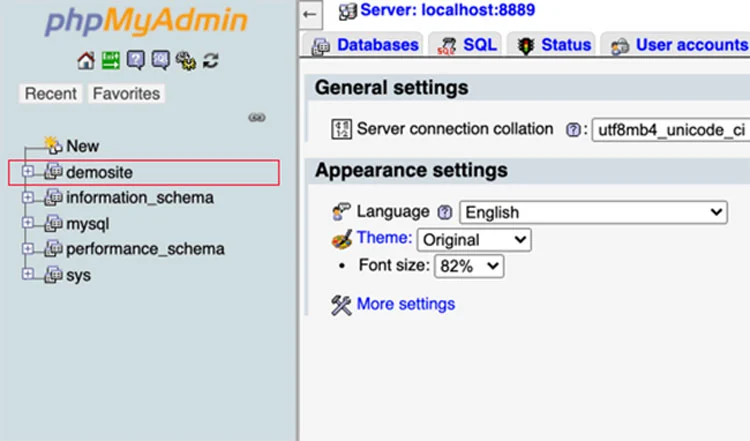Open the Theme dropdown showing Original
750x441 pixels.
[x=474, y=240]
